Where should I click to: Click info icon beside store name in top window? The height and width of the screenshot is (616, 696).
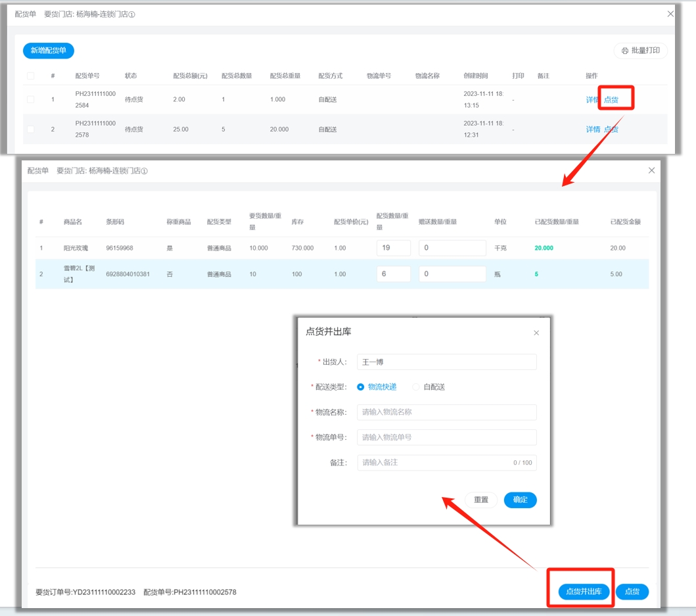(x=131, y=14)
